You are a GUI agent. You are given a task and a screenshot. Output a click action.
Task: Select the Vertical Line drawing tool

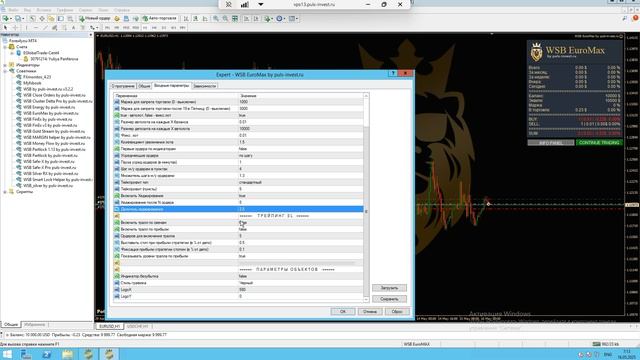(26, 27)
